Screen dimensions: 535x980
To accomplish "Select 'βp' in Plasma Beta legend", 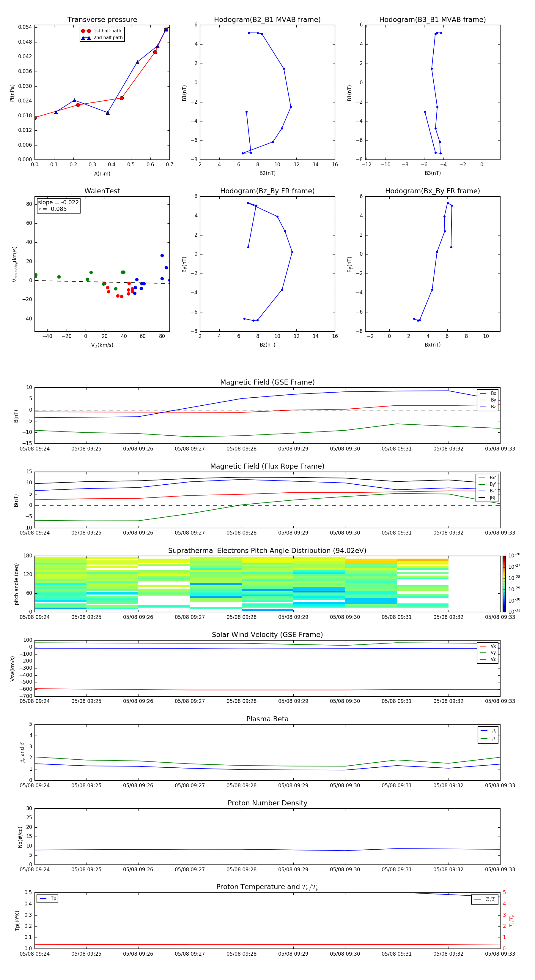I will 488,731.
